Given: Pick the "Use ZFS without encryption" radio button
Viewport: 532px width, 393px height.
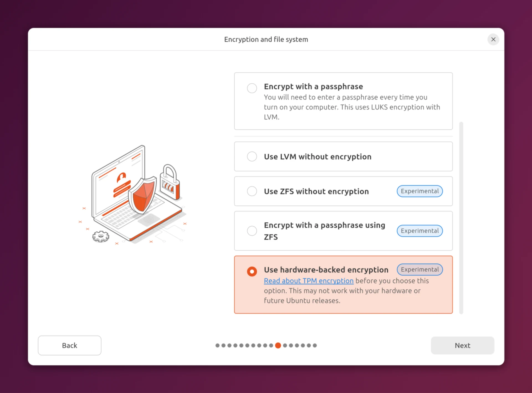Looking at the screenshot, I should [x=252, y=191].
